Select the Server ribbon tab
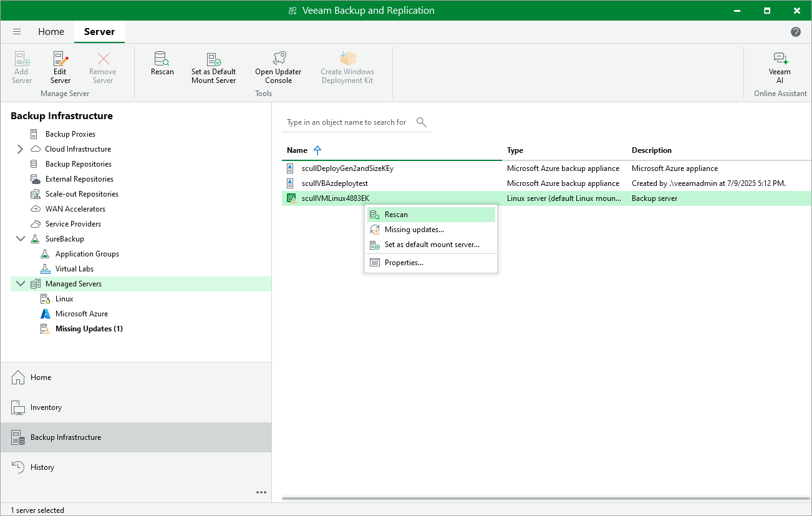 [x=99, y=32]
